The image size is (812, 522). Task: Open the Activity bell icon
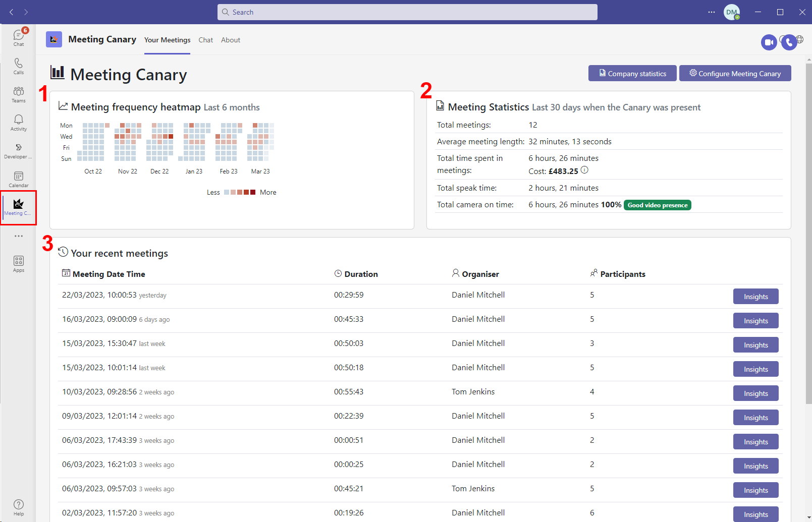19,122
